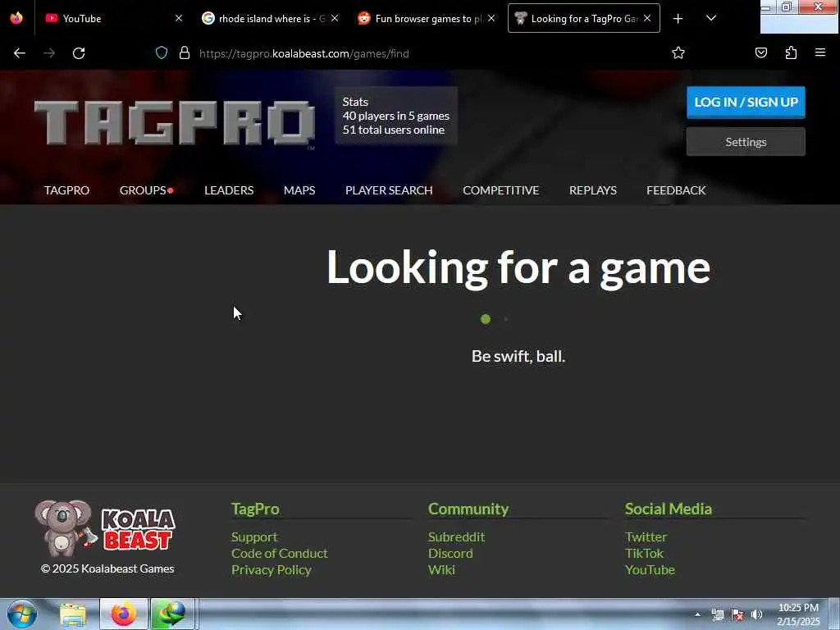Image resolution: width=840 pixels, height=630 pixels.
Task: Open the Wiki community link
Action: 441,570
